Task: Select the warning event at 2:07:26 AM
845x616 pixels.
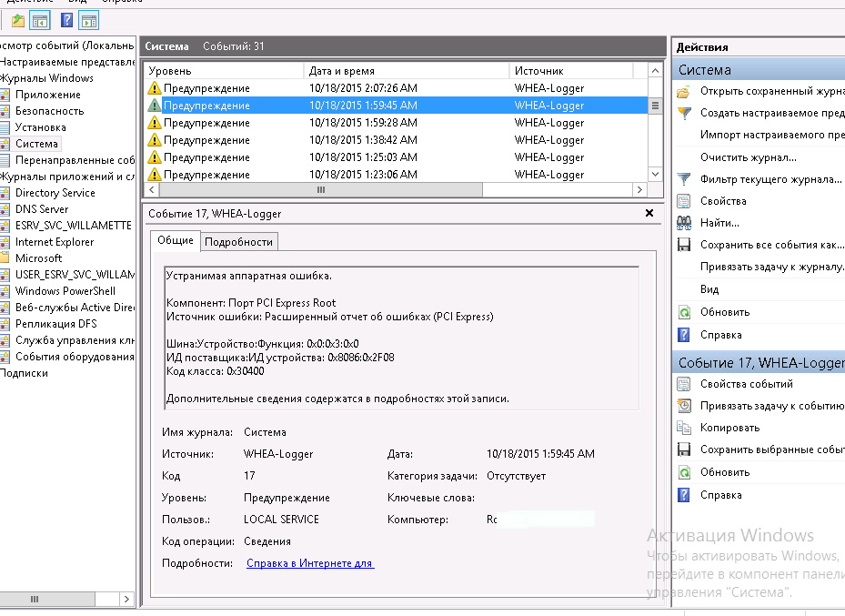Action: pyautogui.click(x=396, y=88)
